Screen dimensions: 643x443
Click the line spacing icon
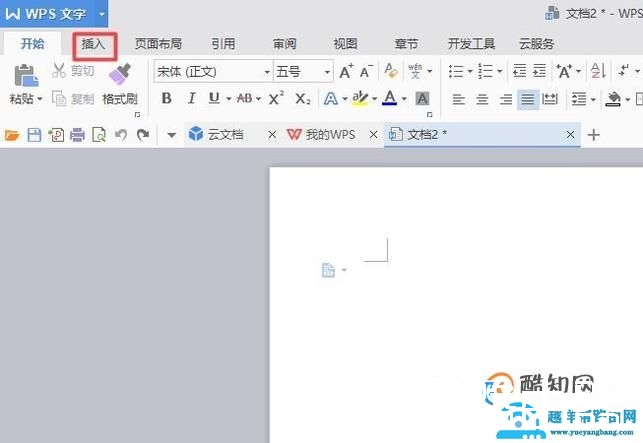click(579, 99)
